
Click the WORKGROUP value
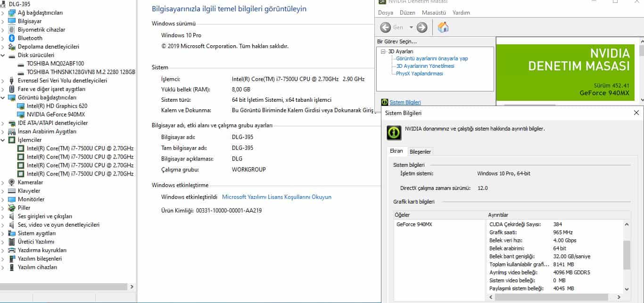[249, 170]
